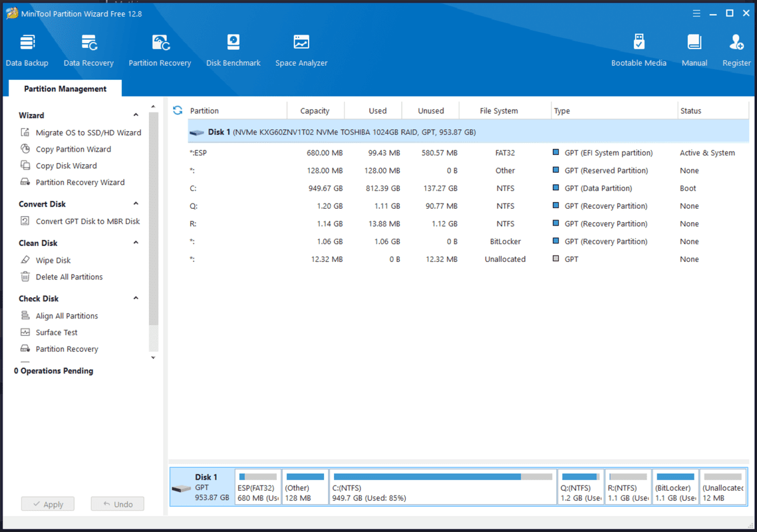Select the C: partition row
Screen dimensions: 757x532
point(468,188)
